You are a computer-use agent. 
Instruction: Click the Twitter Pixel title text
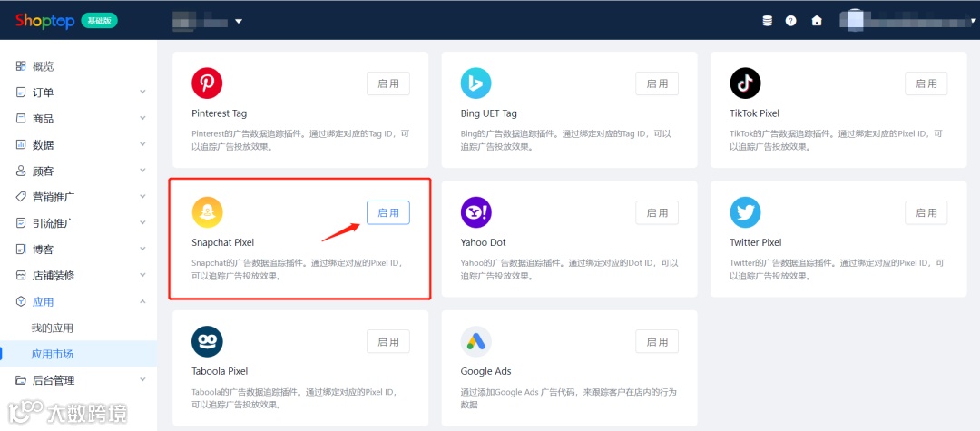click(x=756, y=242)
